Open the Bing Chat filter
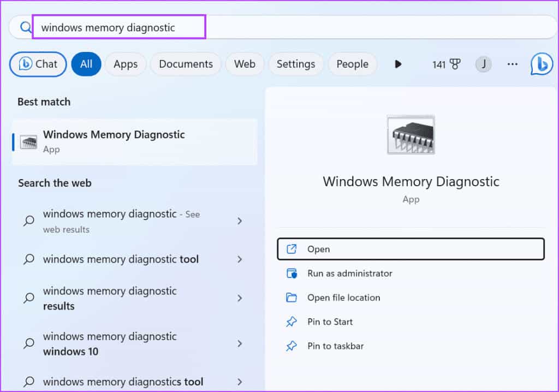Viewport: 559px width, 392px height. point(38,64)
